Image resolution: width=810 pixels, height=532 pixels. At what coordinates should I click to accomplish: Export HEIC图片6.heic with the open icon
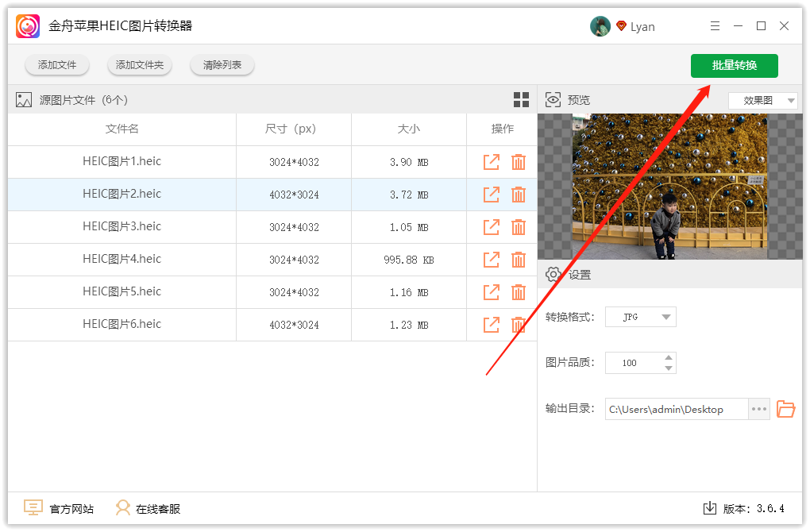click(x=492, y=325)
